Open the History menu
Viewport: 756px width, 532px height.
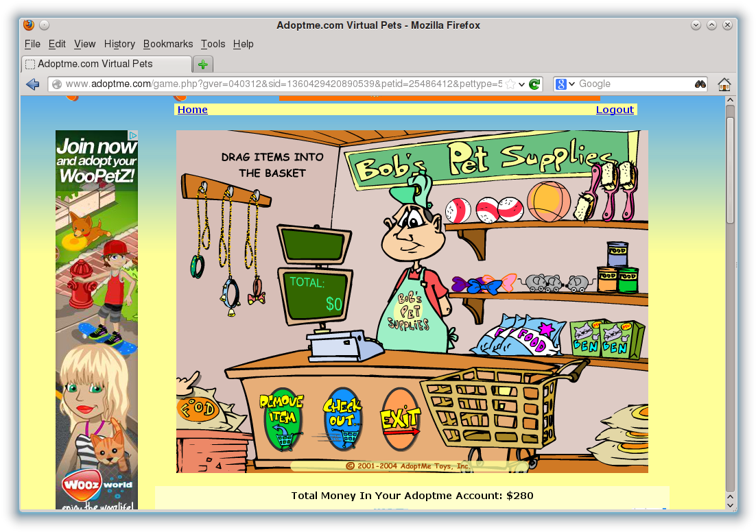click(119, 44)
